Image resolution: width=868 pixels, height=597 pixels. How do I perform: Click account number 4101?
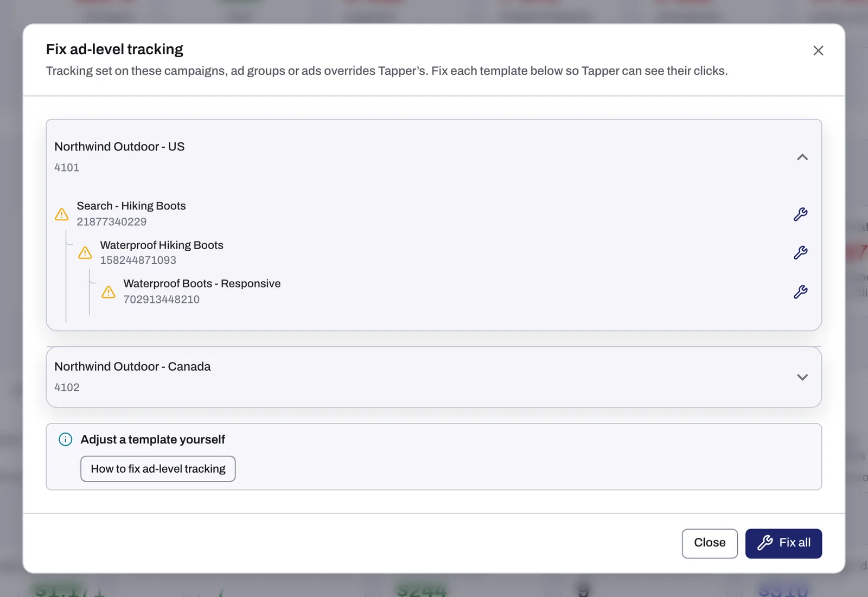[x=67, y=168]
